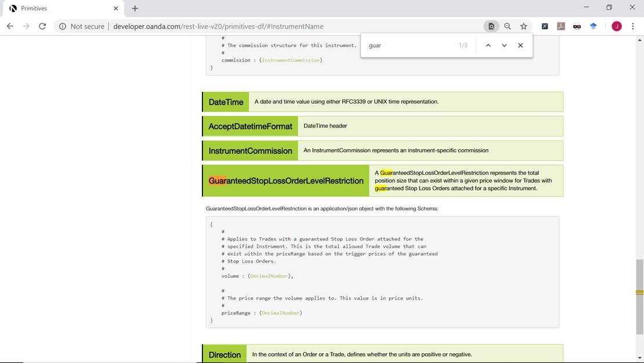Viewport: 644px width, 363px height.
Task: Click the DecimalNumber link in volume schema
Action: [x=269, y=276]
